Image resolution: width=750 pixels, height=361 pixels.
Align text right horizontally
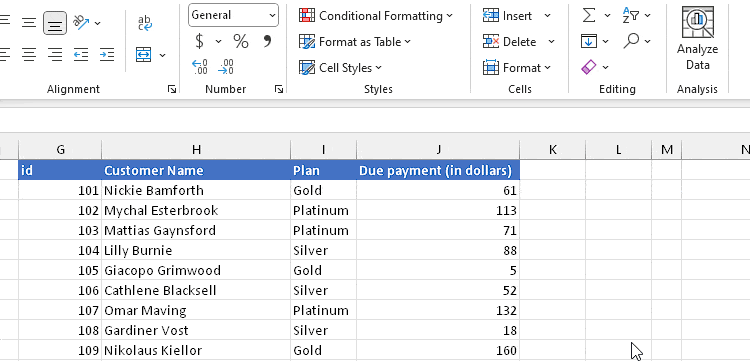tap(55, 55)
